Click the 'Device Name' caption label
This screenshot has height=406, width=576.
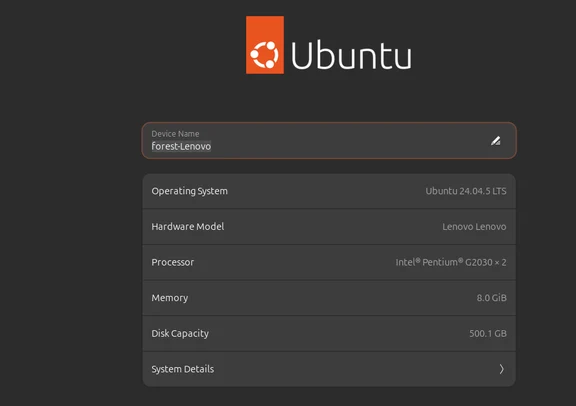coord(175,134)
